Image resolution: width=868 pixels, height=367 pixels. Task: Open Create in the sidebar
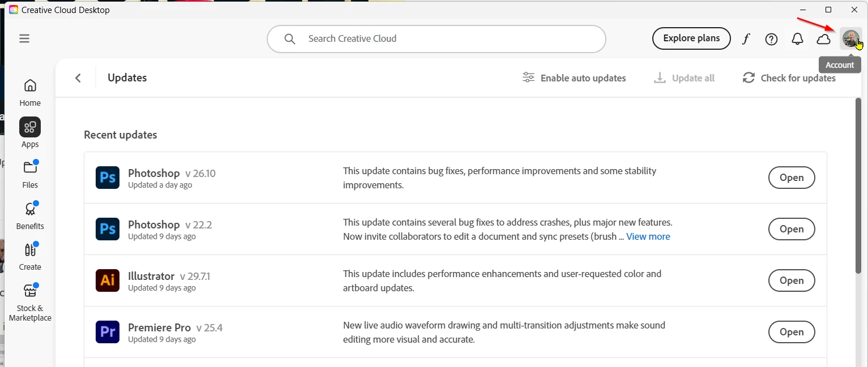click(x=30, y=256)
